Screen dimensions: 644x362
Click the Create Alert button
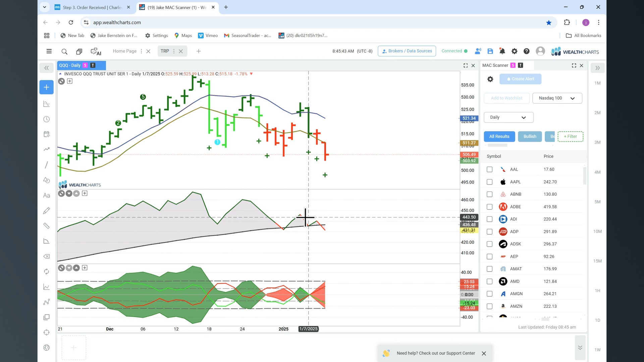520,79
